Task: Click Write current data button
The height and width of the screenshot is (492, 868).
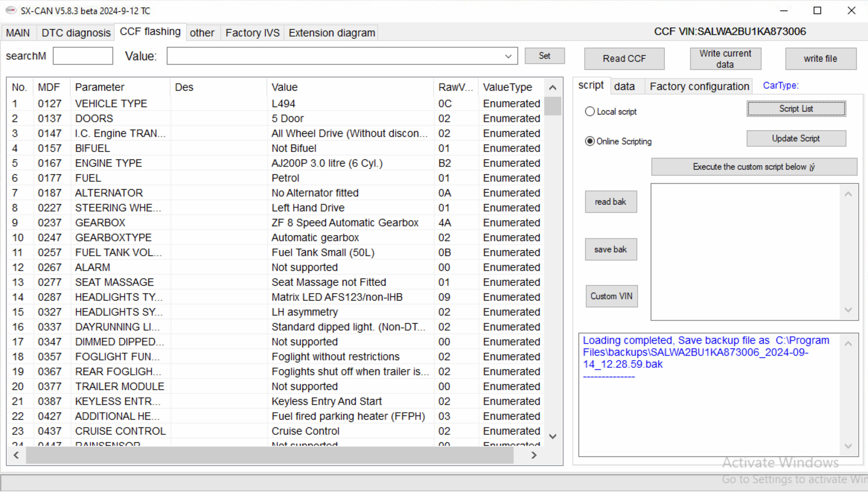Action: point(725,58)
